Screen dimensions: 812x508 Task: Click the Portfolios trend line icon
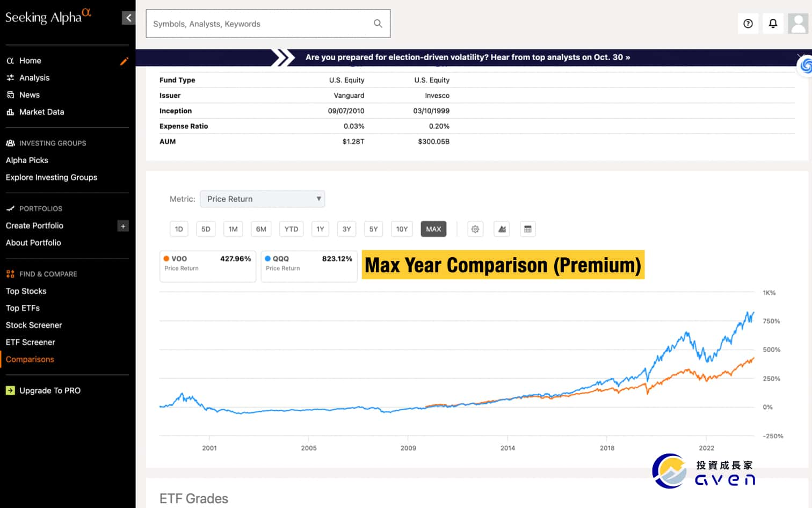pos(10,208)
